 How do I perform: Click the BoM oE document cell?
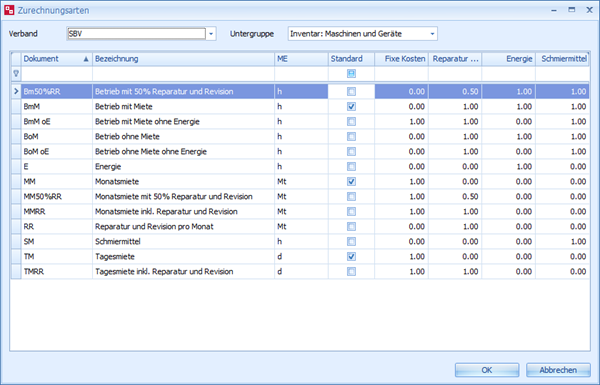(x=57, y=152)
